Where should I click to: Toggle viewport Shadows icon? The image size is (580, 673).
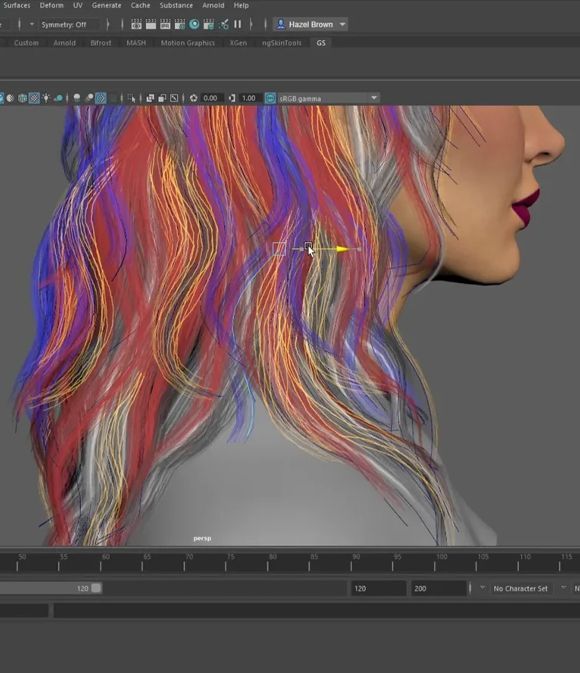tap(58, 98)
